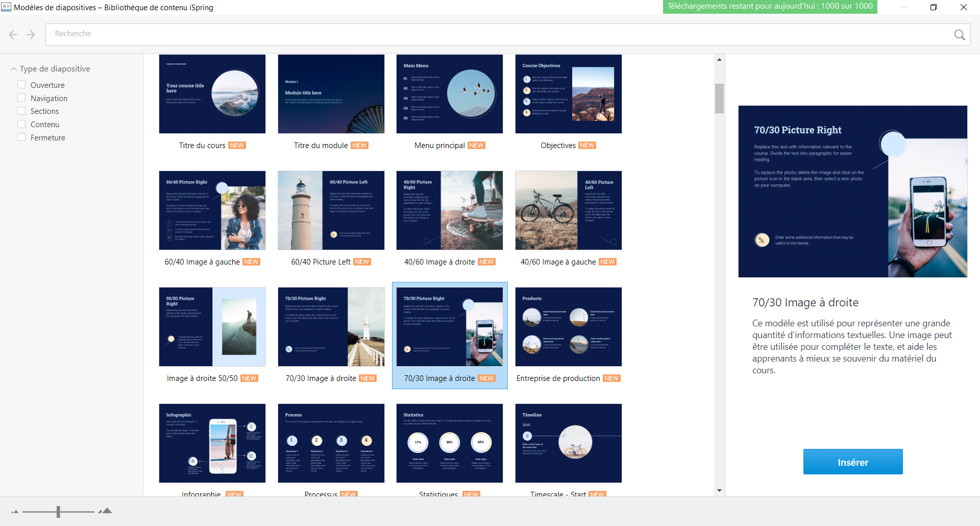
Task: Click the search magnifier icon
Action: tap(959, 34)
